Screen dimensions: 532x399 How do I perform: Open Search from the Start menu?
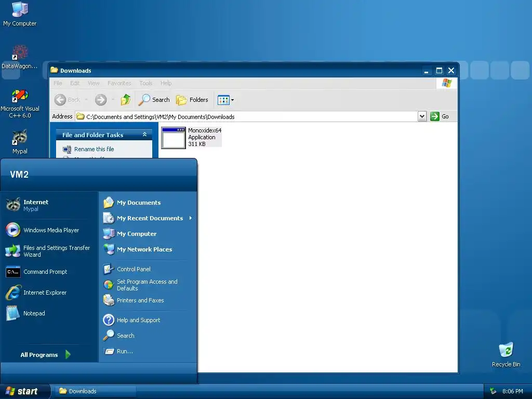(x=148, y=336)
